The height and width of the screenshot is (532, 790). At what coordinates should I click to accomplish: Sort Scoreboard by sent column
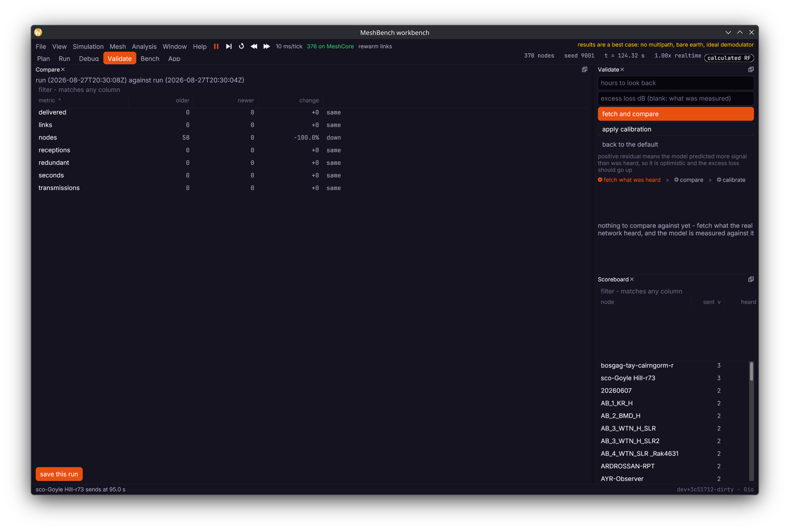(708, 302)
